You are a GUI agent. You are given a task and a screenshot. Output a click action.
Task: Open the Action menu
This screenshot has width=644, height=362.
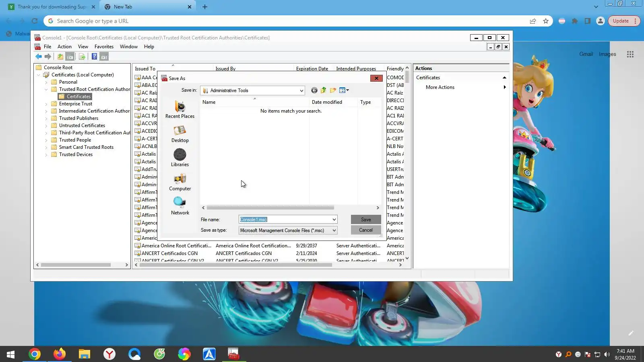pyautogui.click(x=64, y=47)
